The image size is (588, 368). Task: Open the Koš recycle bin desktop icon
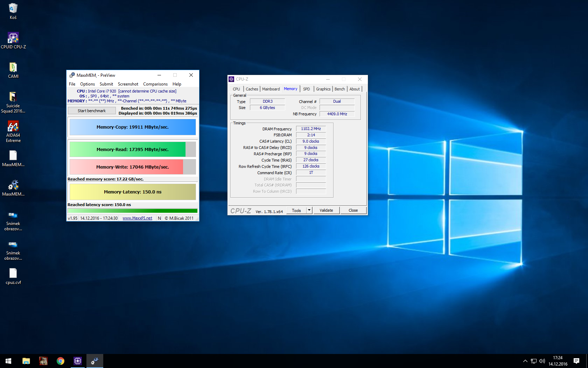point(13,11)
